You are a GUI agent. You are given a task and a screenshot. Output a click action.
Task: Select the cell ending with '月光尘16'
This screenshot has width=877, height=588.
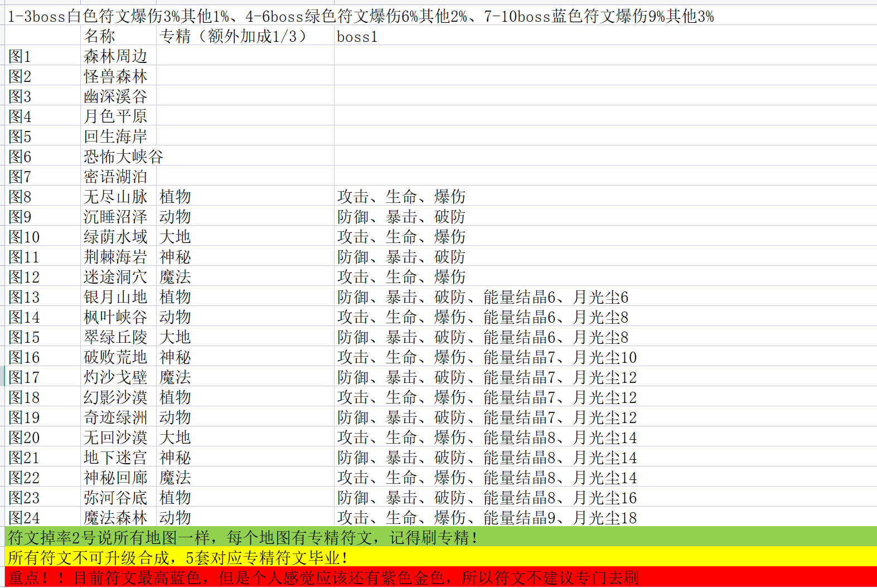[x=605, y=497]
